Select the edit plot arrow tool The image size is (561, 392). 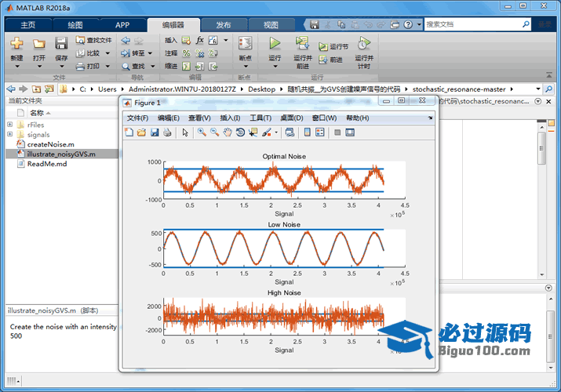click(185, 132)
